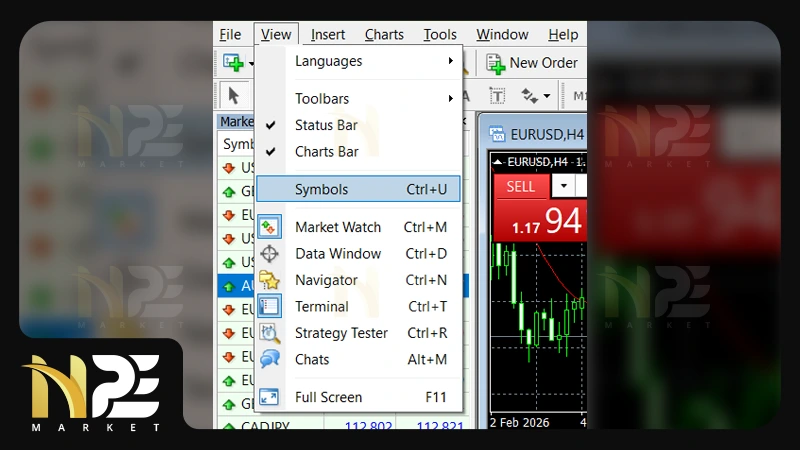Image resolution: width=800 pixels, height=450 pixels.
Task: Toggle the Status Bar checkmark
Action: (326, 125)
